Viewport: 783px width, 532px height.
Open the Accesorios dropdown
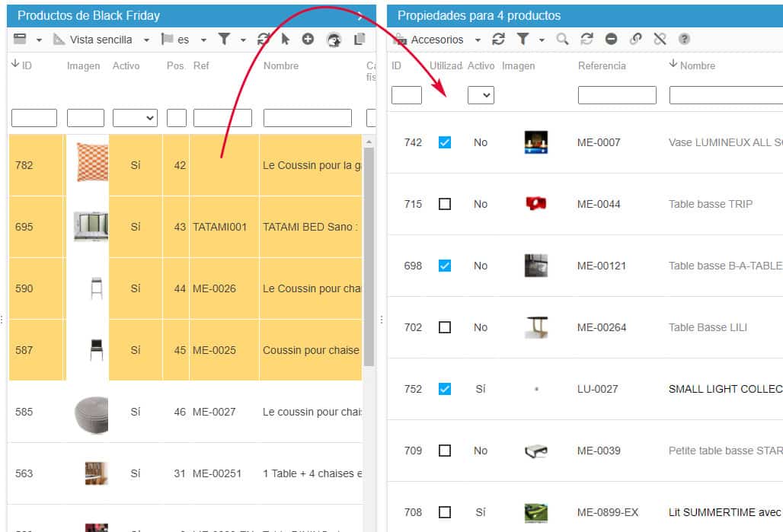pyautogui.click(x=438, y=40)
